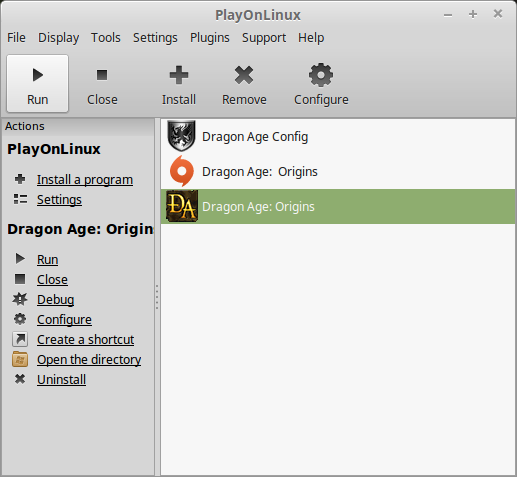The height and width of the screenshot is (477, 517).
Task: Click the Configure gear icon in toolbar
Action: [321, 75]
